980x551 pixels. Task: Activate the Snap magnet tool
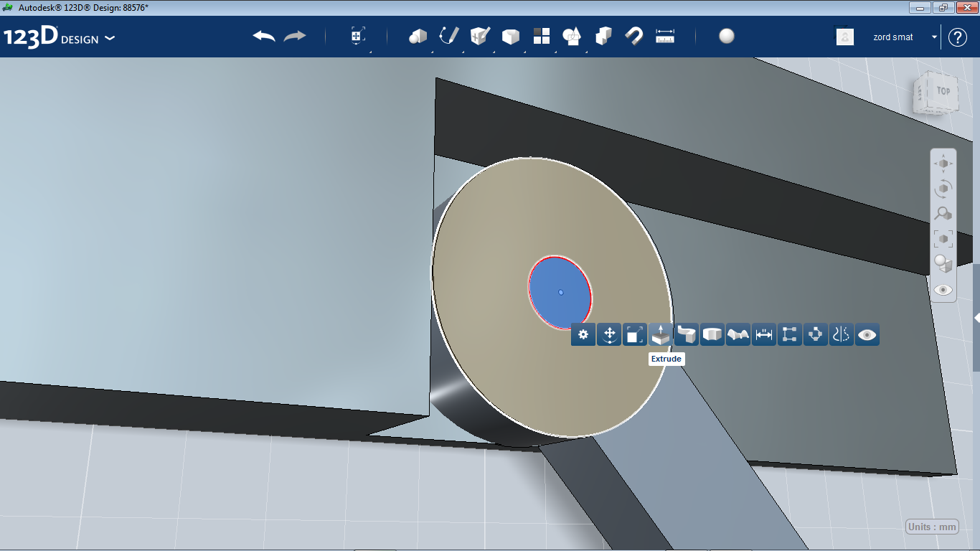tap(634, 36)
